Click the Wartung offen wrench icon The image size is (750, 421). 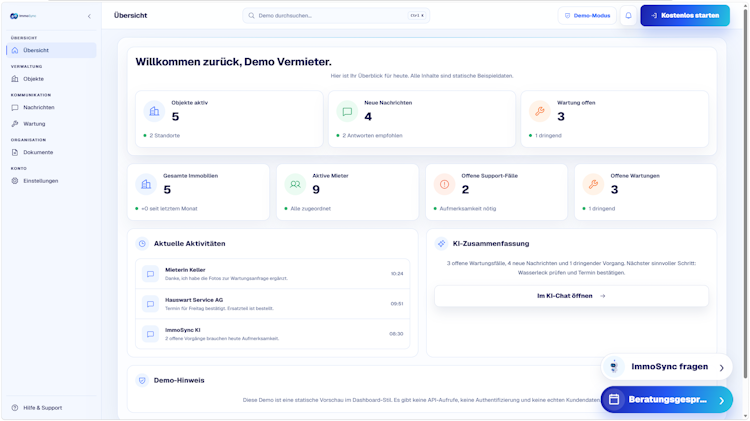tap(540, 111)
